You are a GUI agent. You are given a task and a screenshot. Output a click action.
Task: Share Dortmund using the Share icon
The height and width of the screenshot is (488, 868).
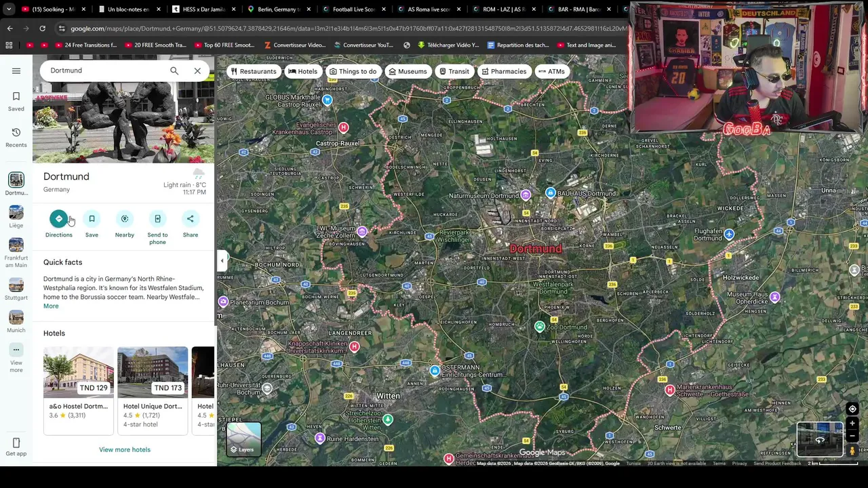(191, 219)
